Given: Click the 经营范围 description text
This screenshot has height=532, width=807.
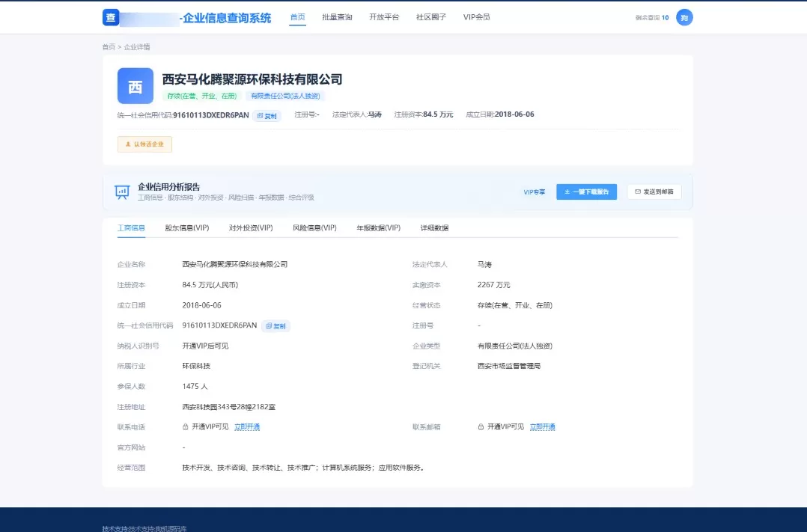Looking at the screenshot, I should pyautogui.click(x=304, y=468).
